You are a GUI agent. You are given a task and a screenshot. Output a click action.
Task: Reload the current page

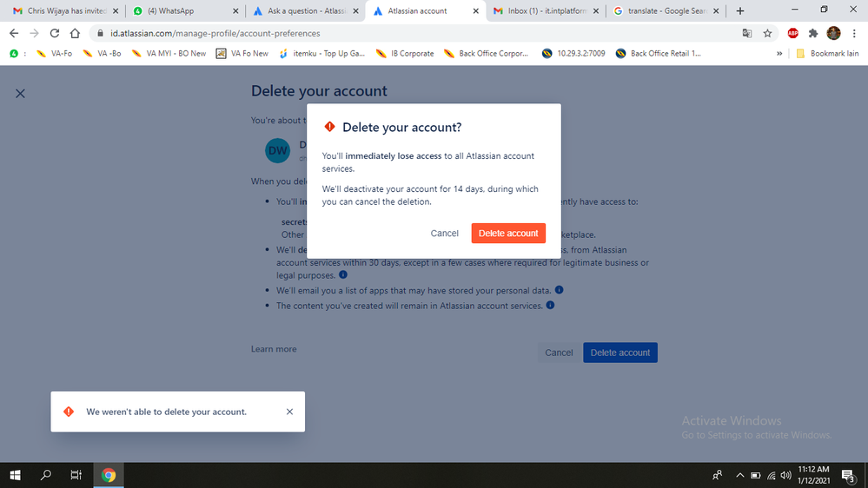[x=54, y=33]
